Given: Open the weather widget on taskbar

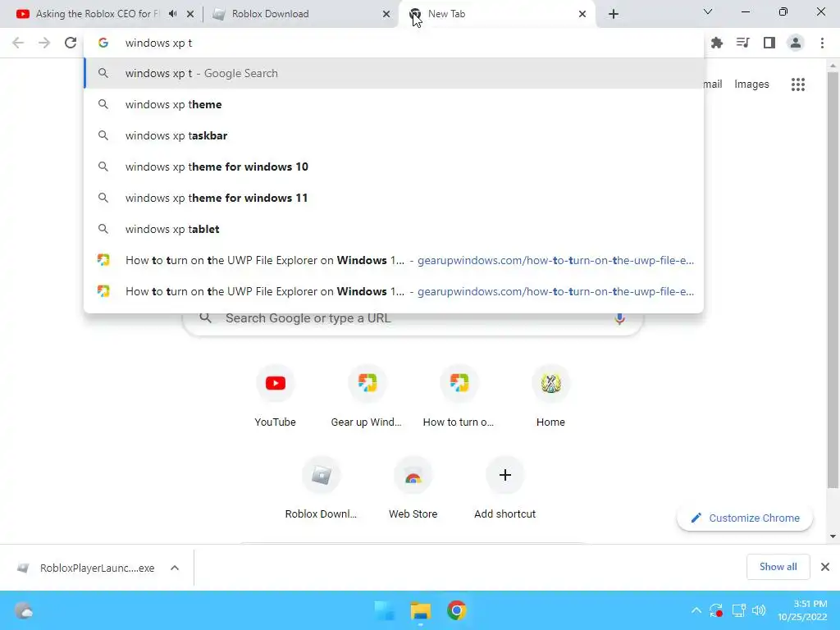Looking at the screenshot, I should [24, 610].
